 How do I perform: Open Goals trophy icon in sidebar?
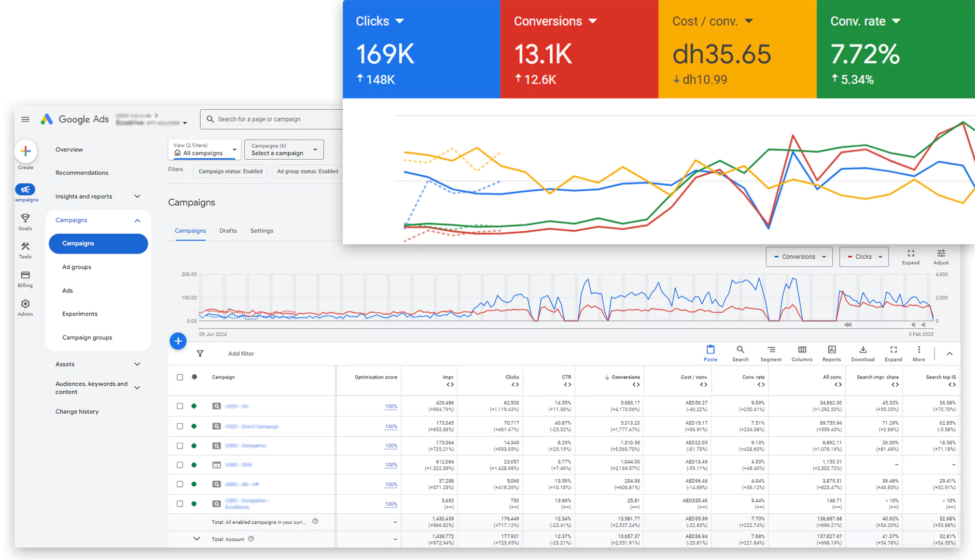[x=25, y=218]
